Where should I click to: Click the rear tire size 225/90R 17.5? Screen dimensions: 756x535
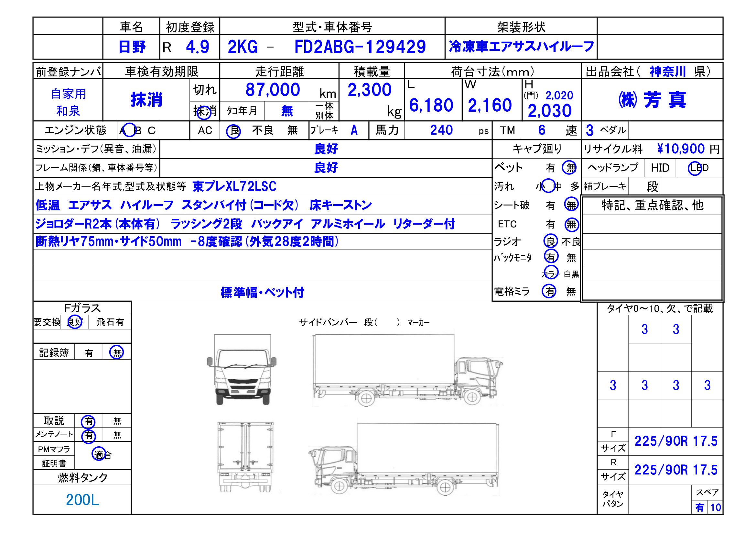point(676,470)
